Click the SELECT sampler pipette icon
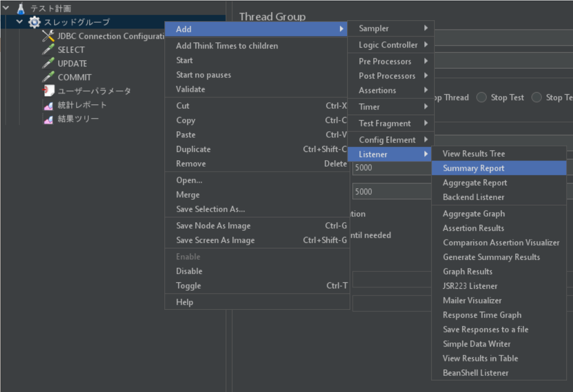This screenshot has height=392, width=573. point(48,50)
